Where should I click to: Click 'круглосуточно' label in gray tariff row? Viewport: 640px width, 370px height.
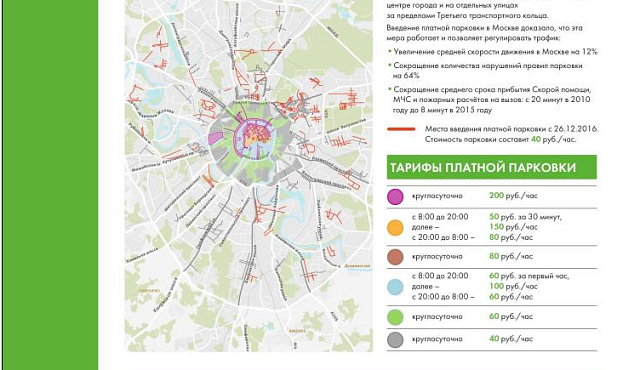coord(437,339)
